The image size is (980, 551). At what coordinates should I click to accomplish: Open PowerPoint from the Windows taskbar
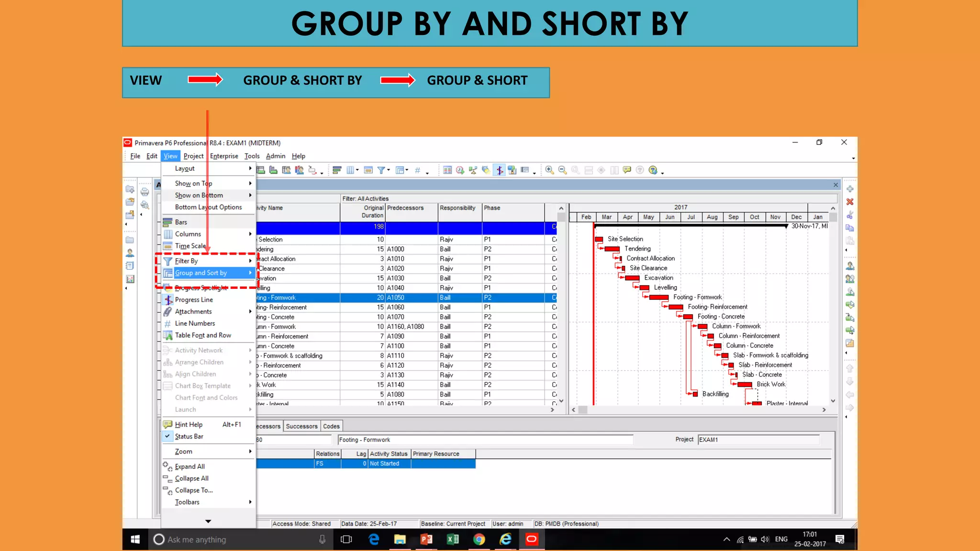tap(426, 540)
